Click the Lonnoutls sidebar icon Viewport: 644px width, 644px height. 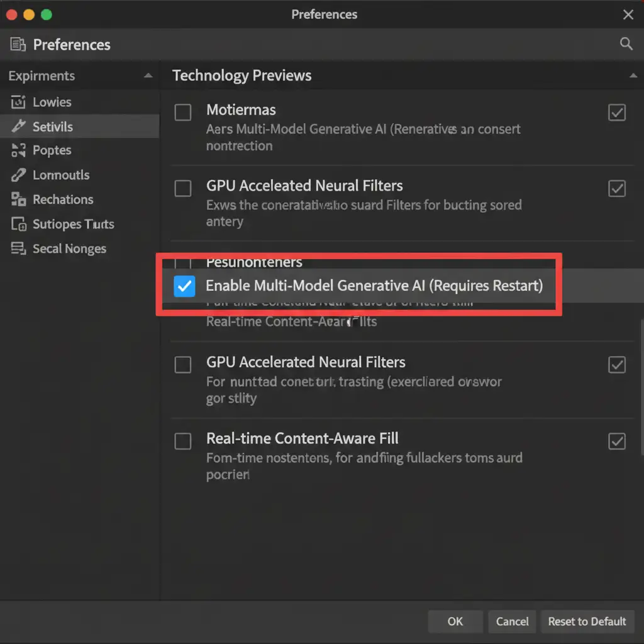pyautogui.click(x=19, y=175)
